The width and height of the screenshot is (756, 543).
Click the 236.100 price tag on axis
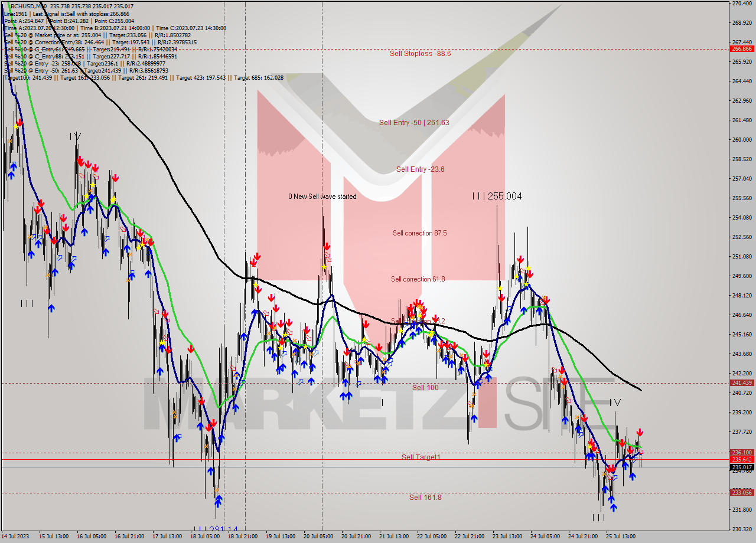741,453
